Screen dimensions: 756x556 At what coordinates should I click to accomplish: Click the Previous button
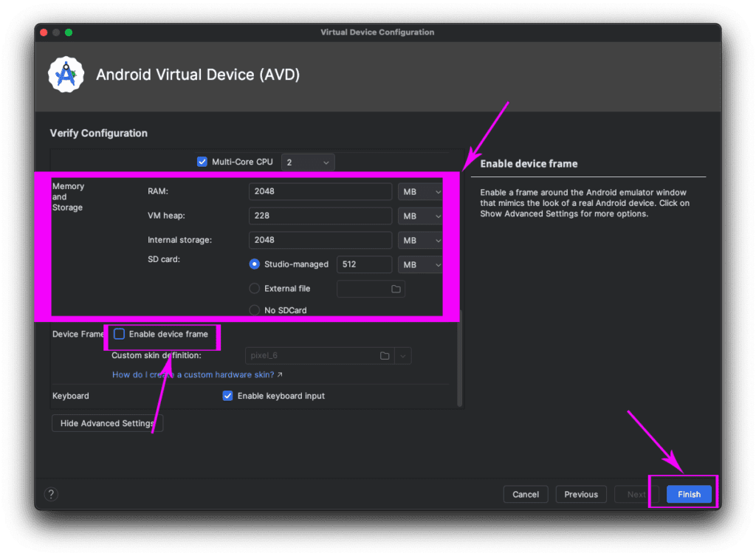coord(581,494)
